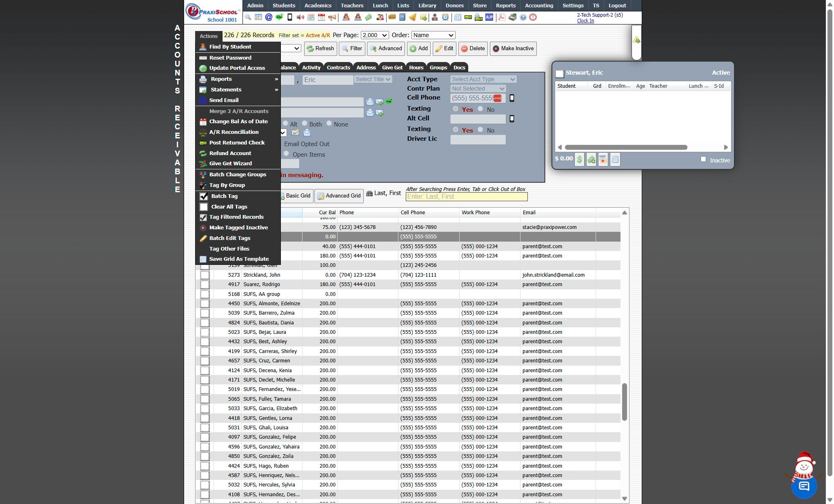Choose Refund Account from Actions menu
This screenshot has height=504, width=834.
[x=230, y=153]
